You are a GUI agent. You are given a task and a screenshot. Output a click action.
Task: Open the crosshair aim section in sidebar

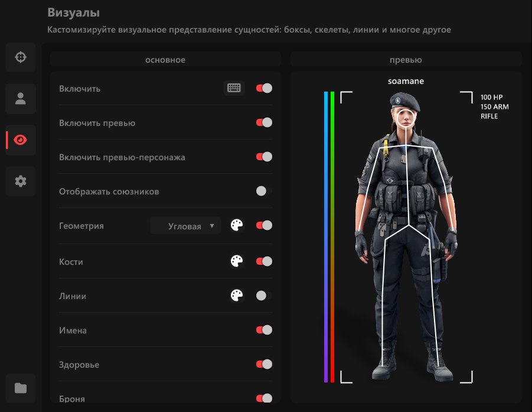(x=21, y=57)
